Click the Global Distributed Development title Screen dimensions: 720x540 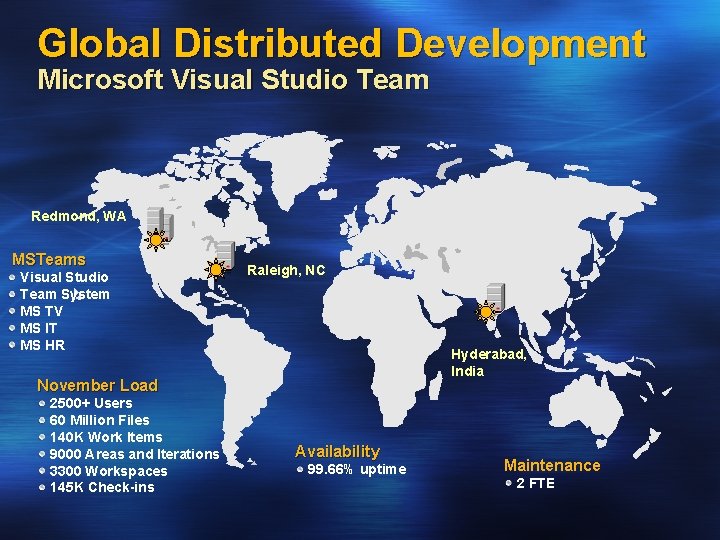tap(342, 42)
